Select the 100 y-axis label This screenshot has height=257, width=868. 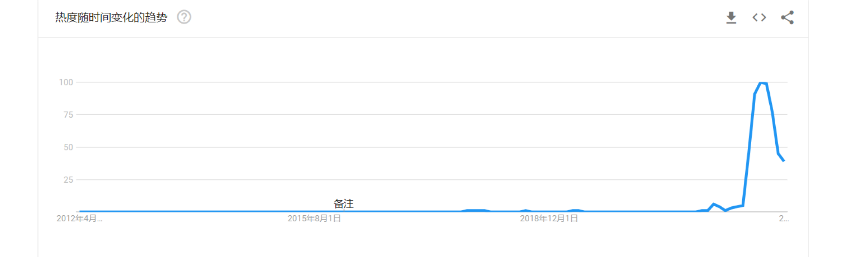click(66, 82)
